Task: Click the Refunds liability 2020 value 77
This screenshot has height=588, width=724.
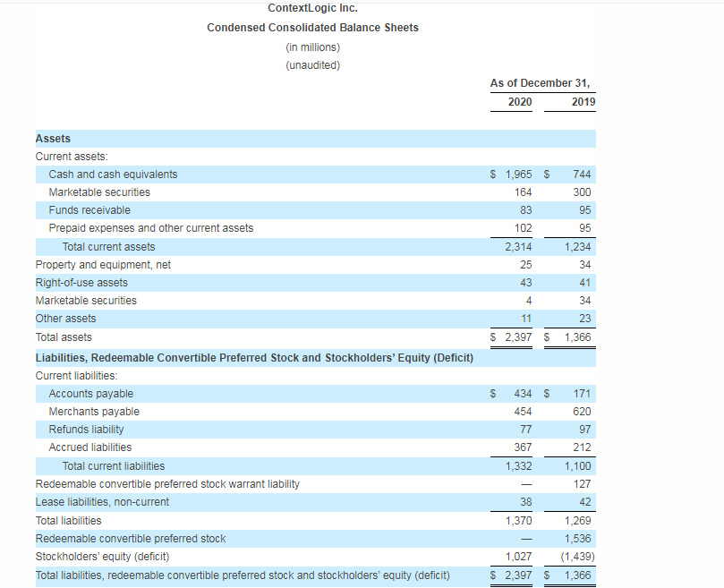Action: click(x=526, y=430)
